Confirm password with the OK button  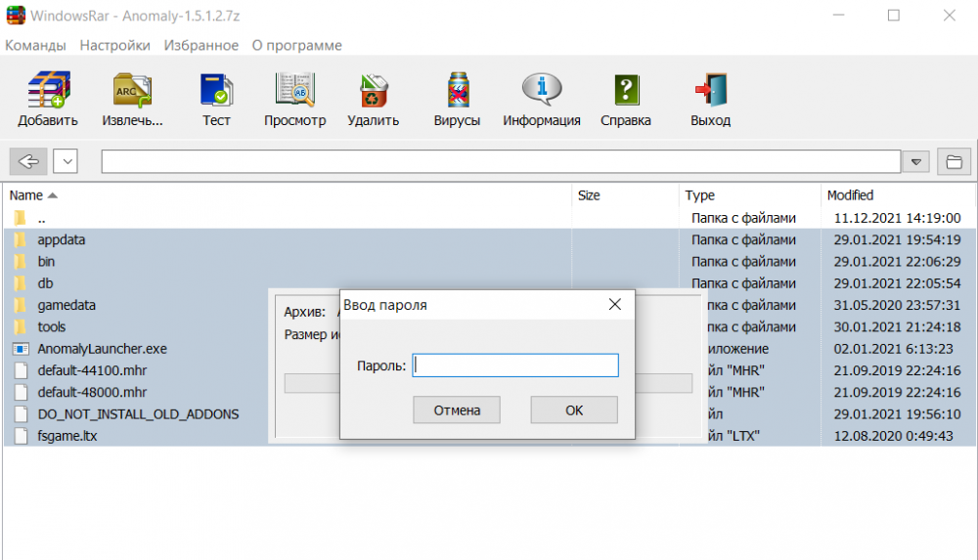574,409
